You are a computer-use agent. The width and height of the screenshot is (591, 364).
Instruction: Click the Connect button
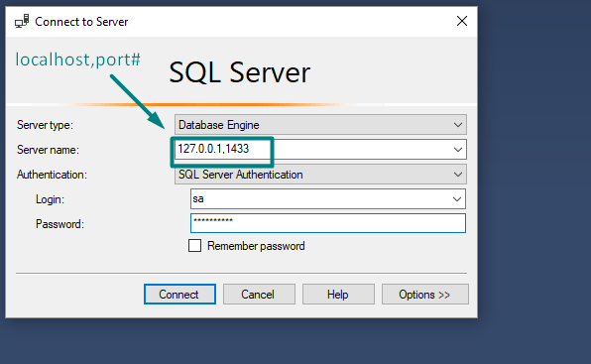[179, 294]
